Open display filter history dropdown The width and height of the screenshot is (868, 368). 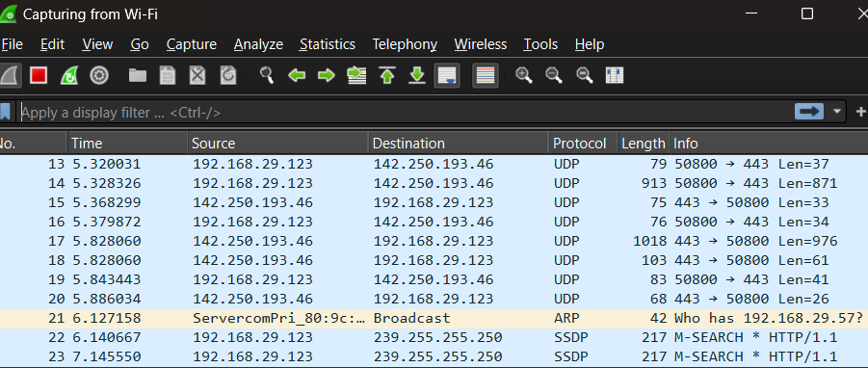(837, 111)
